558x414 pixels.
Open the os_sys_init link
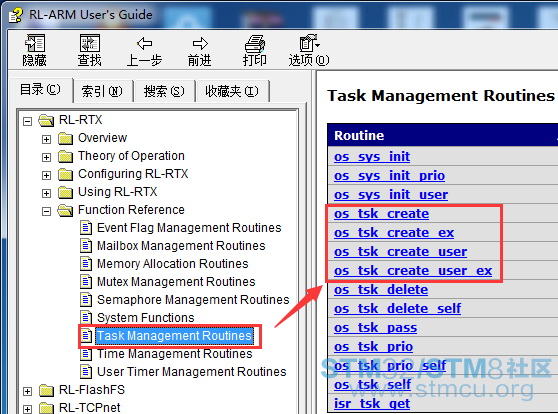(372, 157)
